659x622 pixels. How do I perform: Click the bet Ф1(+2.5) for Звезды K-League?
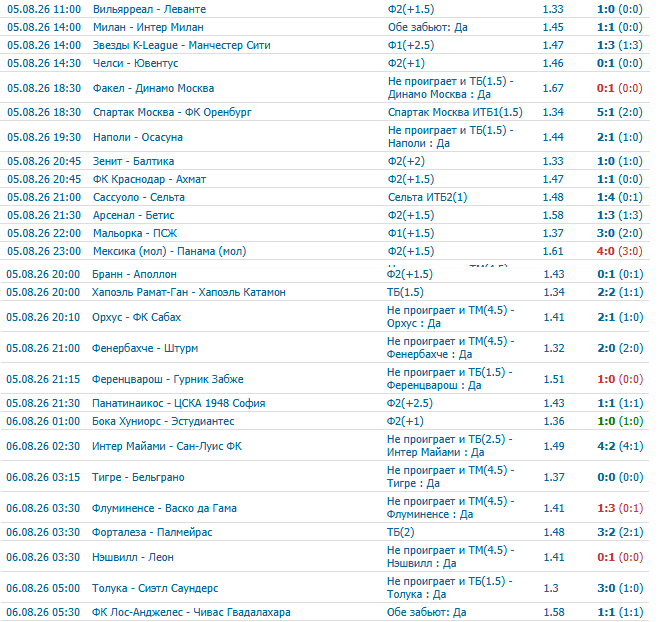pyautogui.click(x=411, y=45)
